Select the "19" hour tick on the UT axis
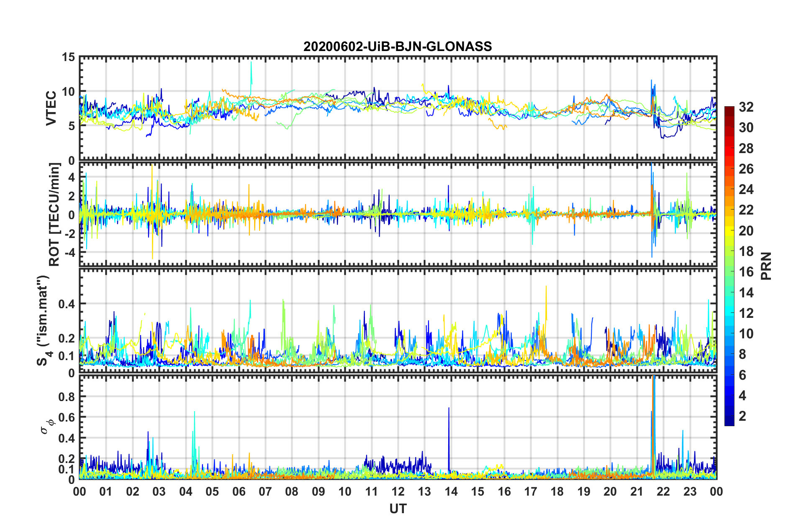796x532 pixels. click(584, 491)
